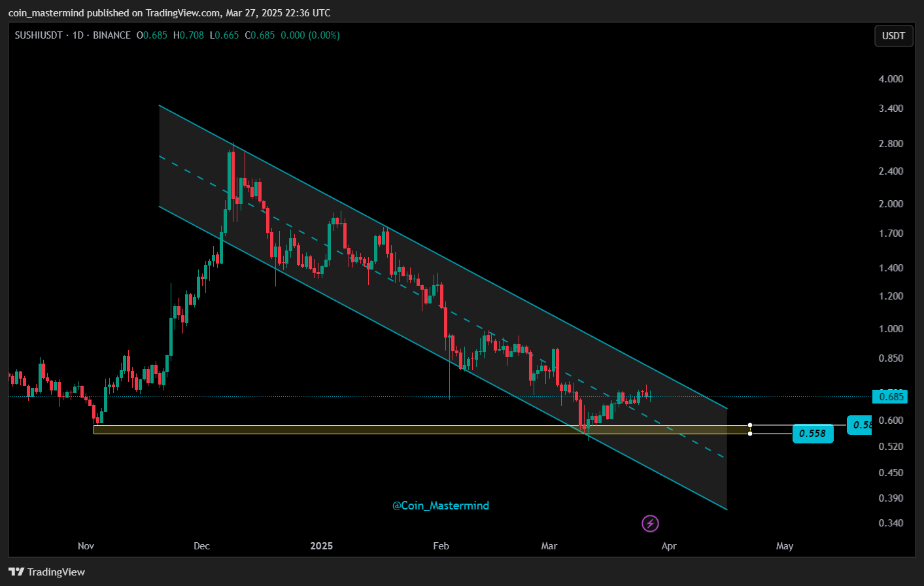Click the SUSHIUSDT symbol title
Viewport: 924px width, 586px height.
(x=39, y=35)
